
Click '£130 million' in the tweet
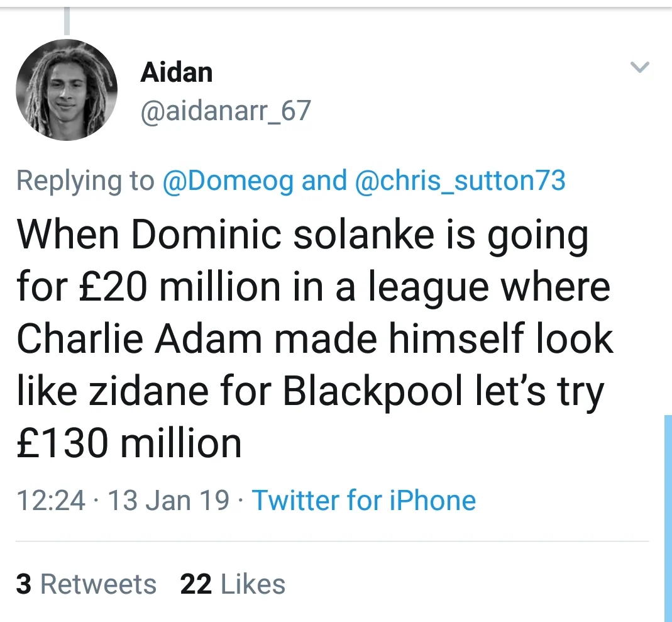129,443
